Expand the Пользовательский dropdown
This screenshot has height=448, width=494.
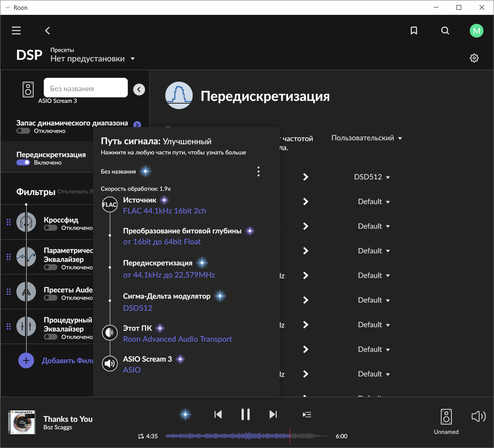tap(366, 138)
